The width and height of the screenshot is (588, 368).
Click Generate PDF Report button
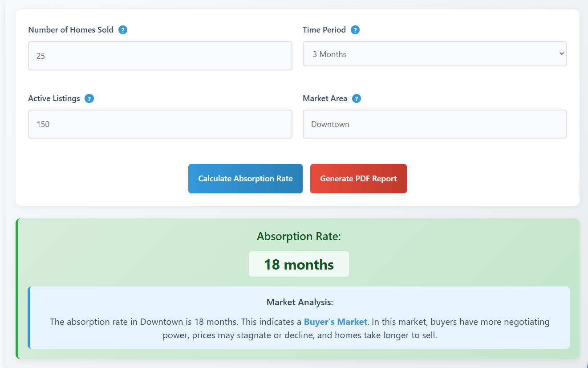point(358,179)
